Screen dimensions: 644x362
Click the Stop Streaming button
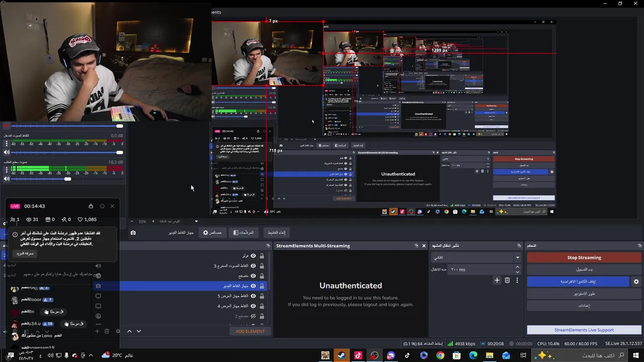pos(584,257)
